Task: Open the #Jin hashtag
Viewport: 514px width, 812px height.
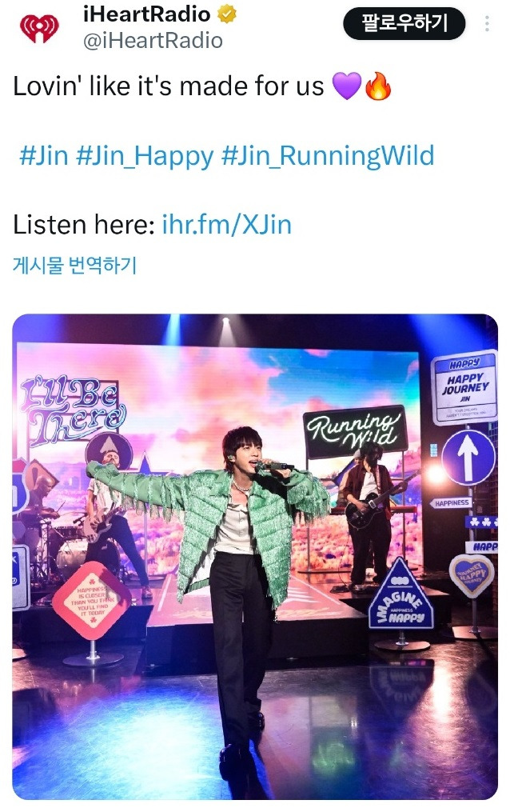Action: coord(43,155)
